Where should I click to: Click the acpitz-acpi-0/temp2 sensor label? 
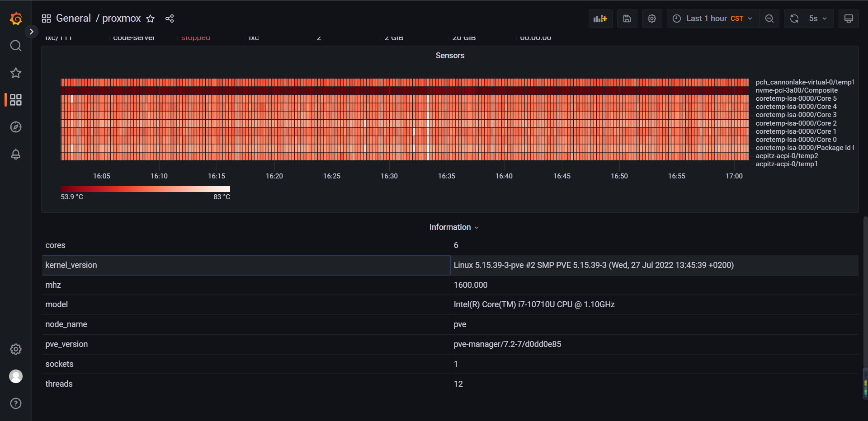[x=787, y=156]
